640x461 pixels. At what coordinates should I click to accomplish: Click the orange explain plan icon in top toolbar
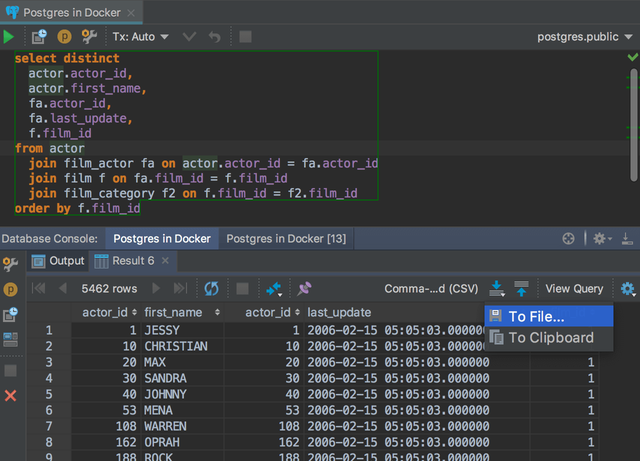[64, 37]
